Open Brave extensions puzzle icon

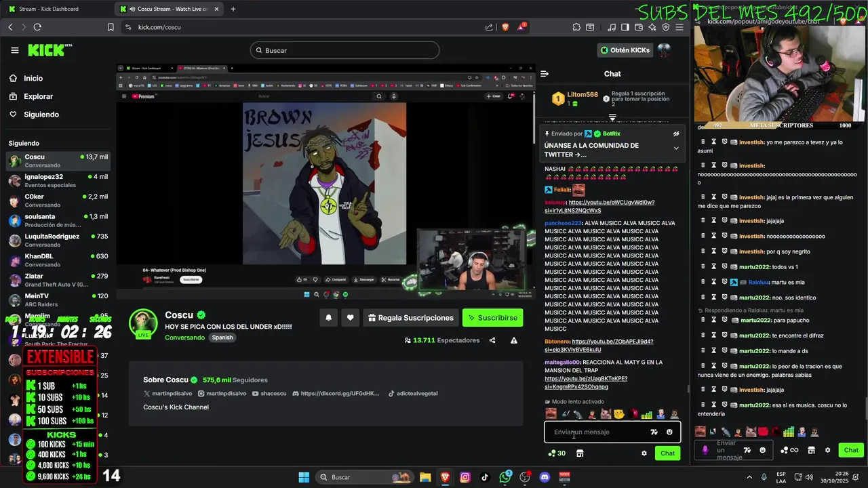click(576, 27)
